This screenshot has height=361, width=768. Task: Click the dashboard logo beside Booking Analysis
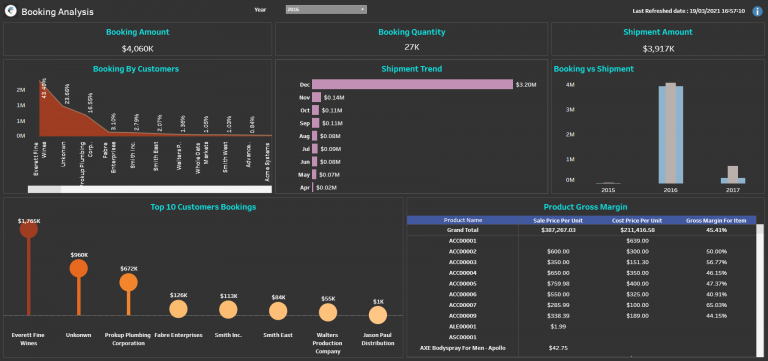click(x=11, y=11)
